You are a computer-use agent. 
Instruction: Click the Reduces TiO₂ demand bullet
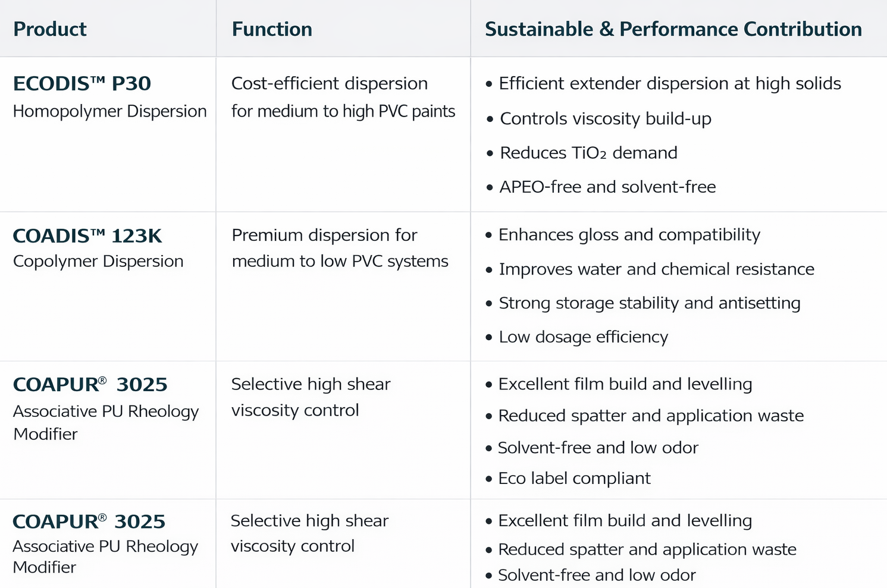click(x=588, y=153)
